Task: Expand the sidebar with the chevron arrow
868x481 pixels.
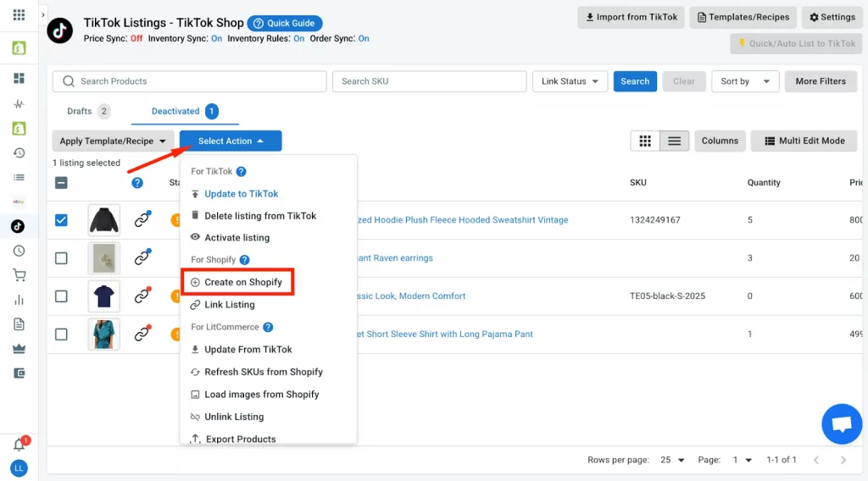Action: pyautogui.click(x=43, y=15)
